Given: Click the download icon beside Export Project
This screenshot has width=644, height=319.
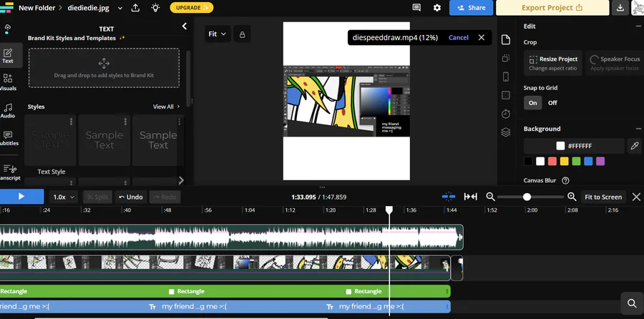Looking at the screenshot, I should [x=620, y=8].
